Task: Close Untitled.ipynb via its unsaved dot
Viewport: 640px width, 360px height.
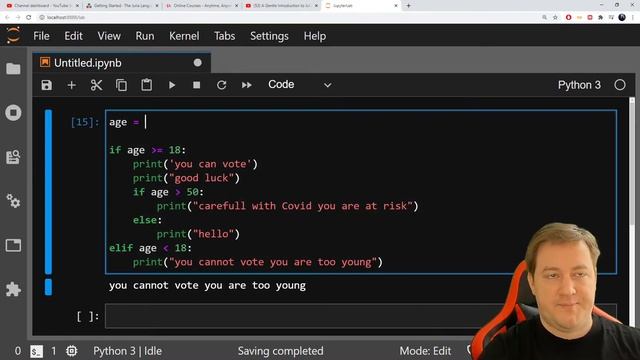Action: (x=198, y=63)
